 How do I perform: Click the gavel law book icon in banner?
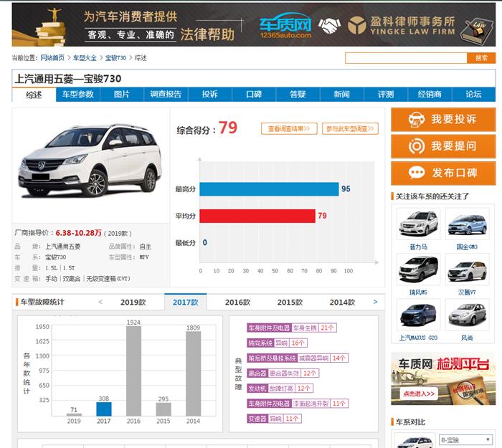coord(477,30)
